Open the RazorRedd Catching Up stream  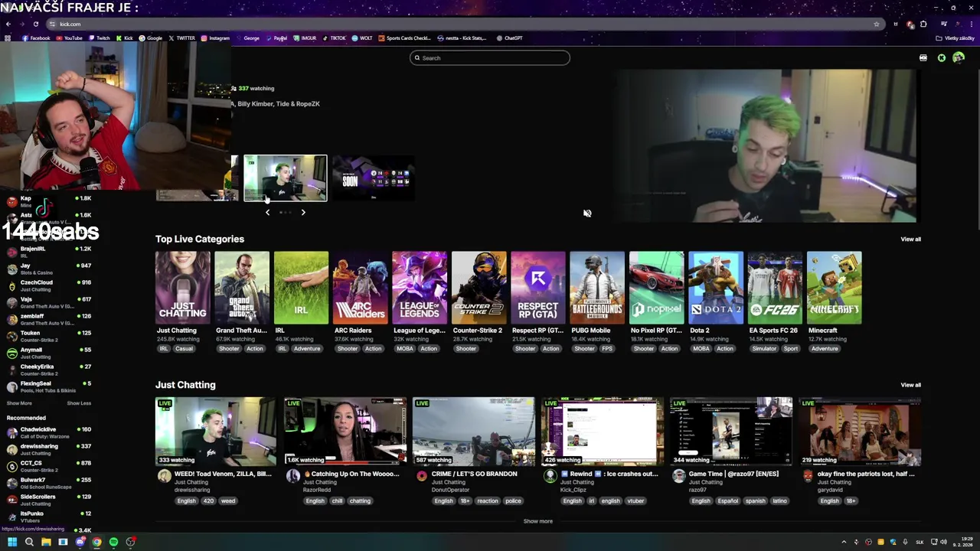click(x=345, y=432)
